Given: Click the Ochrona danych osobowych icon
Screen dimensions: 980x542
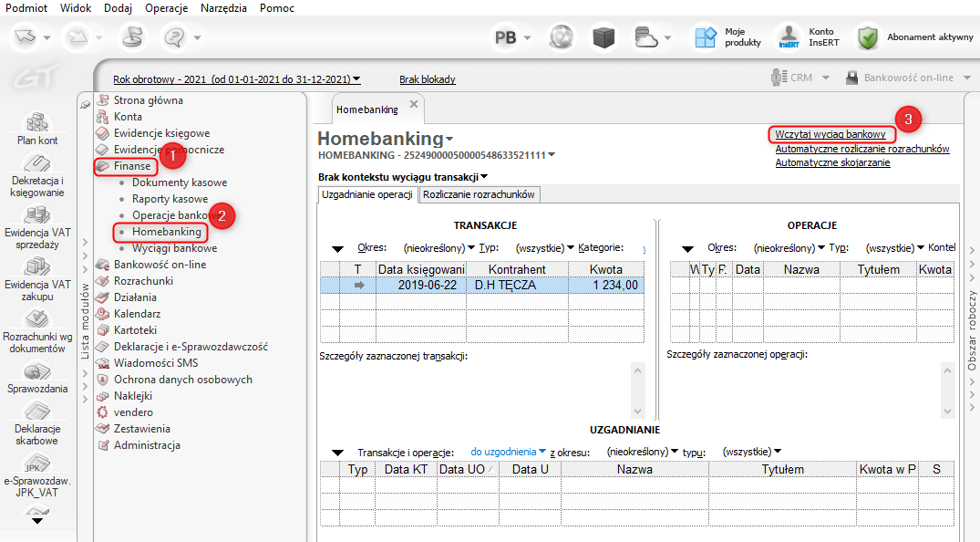Looking at the screenshot, I should [102, 380].
